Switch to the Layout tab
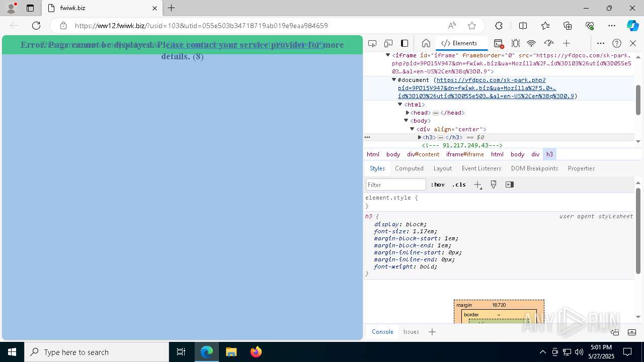Image resolution: width=644 pixels, height=362 pixels. click(x=443, y=168)
